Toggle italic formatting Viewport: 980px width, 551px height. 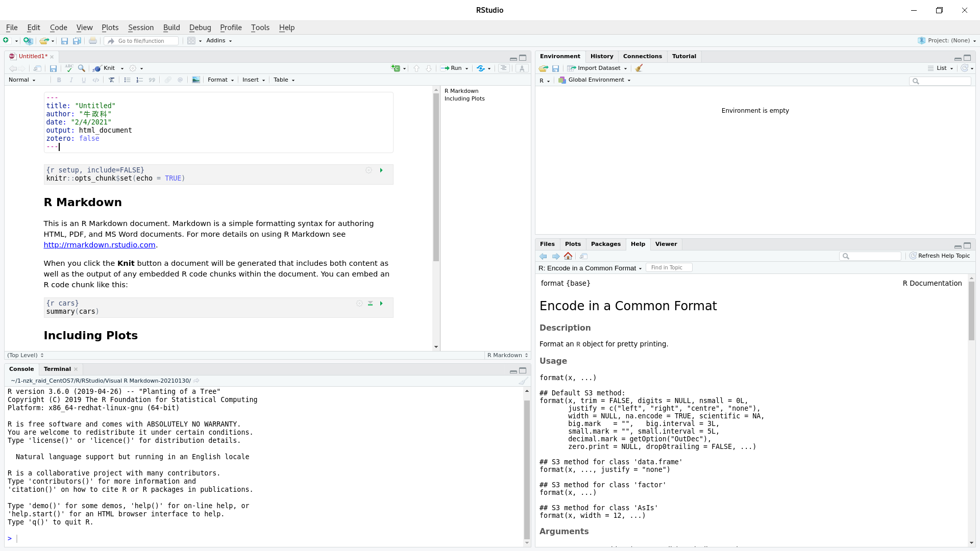[x=71, y=80]
